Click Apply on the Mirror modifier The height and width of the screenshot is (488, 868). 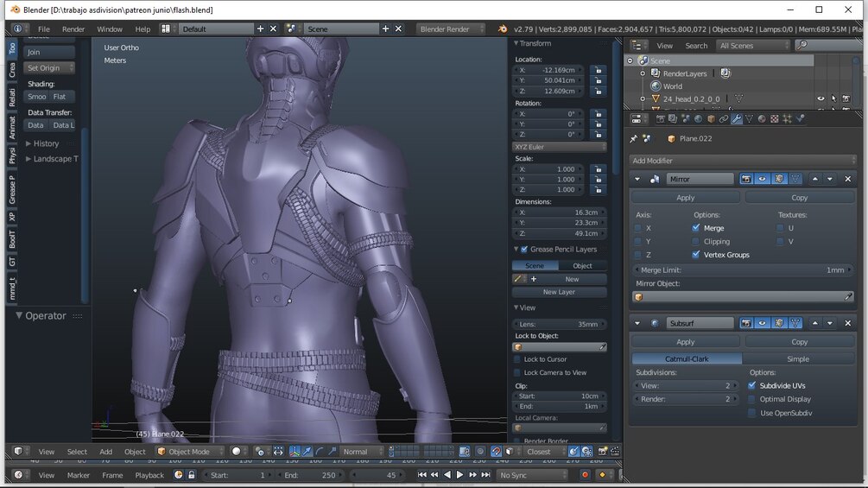[x=685, y=198]
